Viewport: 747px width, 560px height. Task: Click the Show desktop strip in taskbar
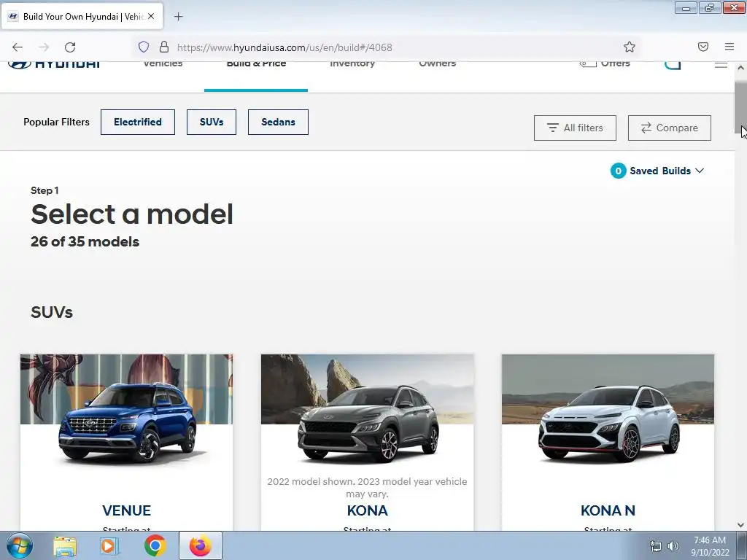(742, 545)
